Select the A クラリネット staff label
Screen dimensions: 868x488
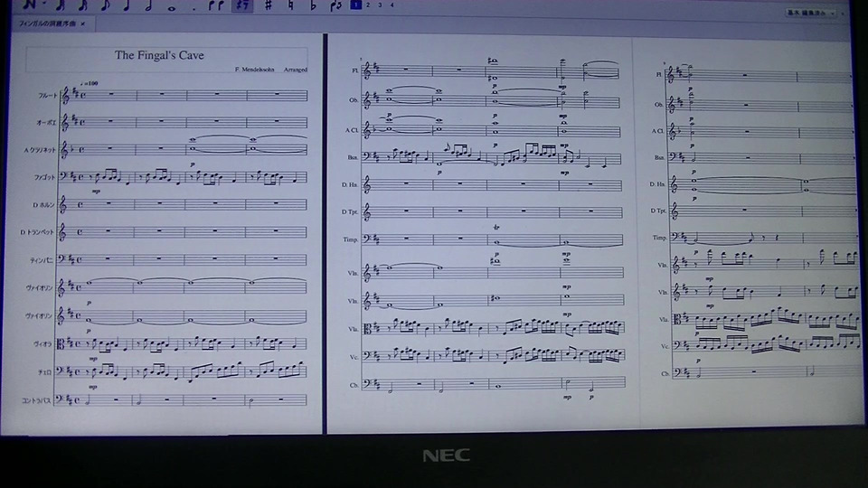40,150
